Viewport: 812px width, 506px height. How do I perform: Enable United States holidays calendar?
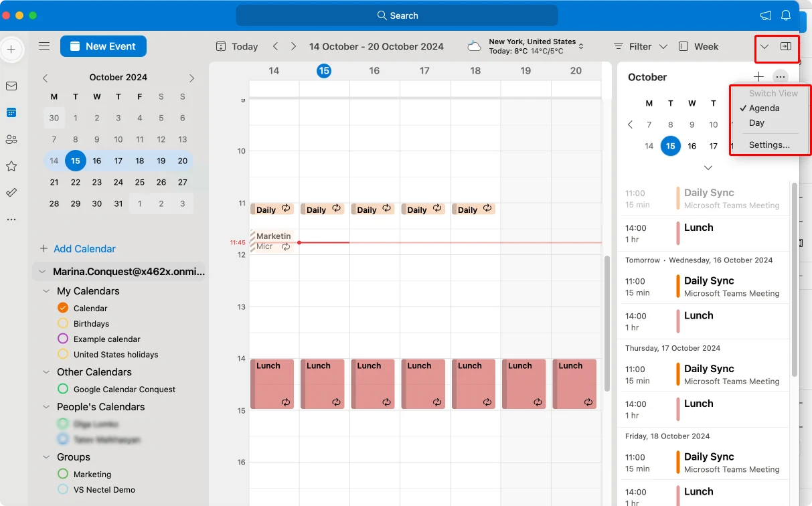(63, 354)
